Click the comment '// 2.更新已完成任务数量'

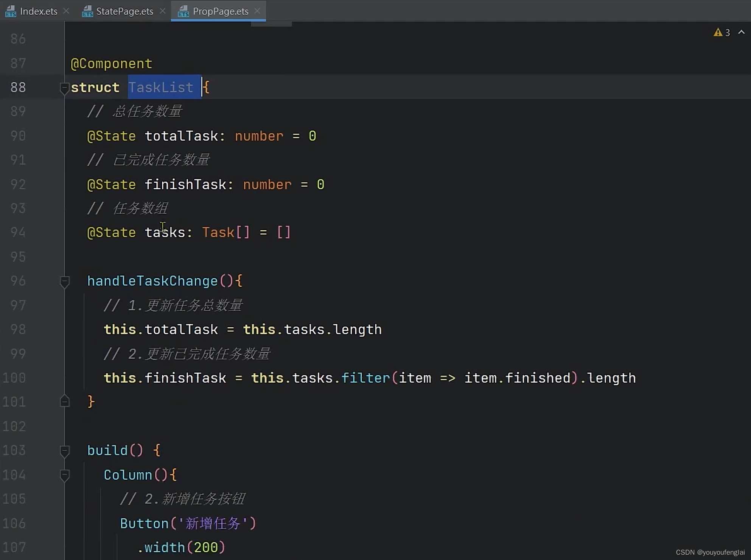point(187,354)
